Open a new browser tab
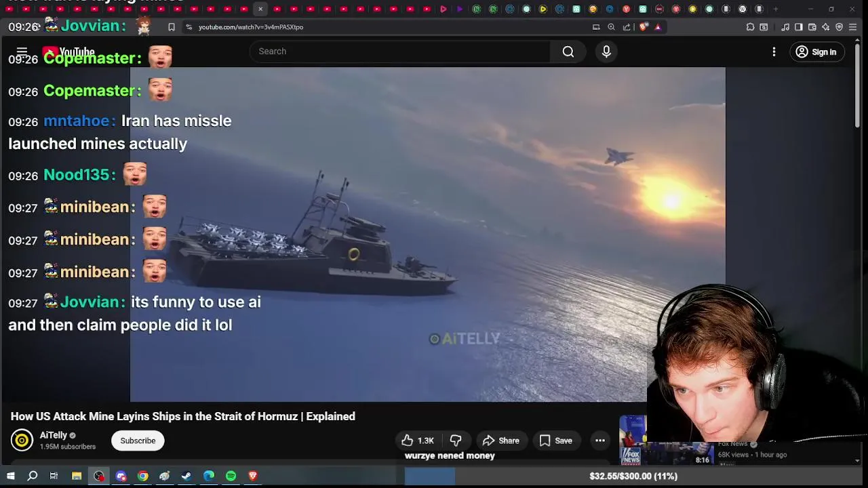868x488 pixels. click(x=776, y=9)
